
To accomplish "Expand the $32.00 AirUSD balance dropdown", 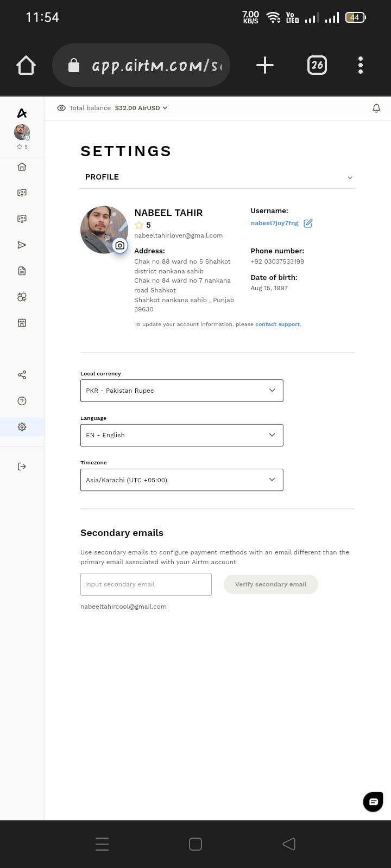I will click(141, 108).
